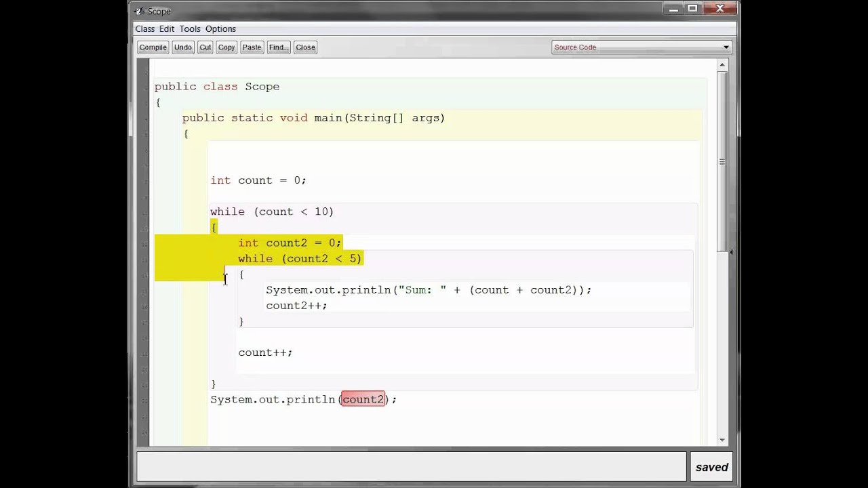Viewport: 868px width, 488px height.
Task: Click the line 'int count = 0;'
Action: point(258,180)
